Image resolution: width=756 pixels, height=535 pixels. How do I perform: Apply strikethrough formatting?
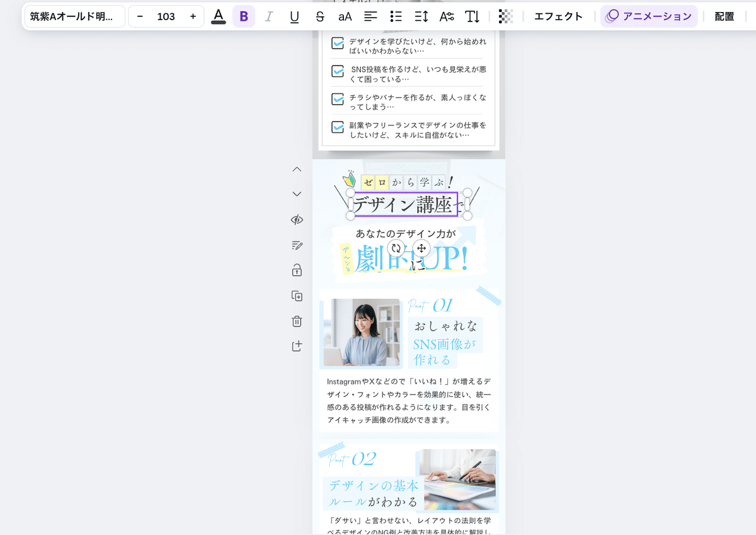tap(320, 16)
